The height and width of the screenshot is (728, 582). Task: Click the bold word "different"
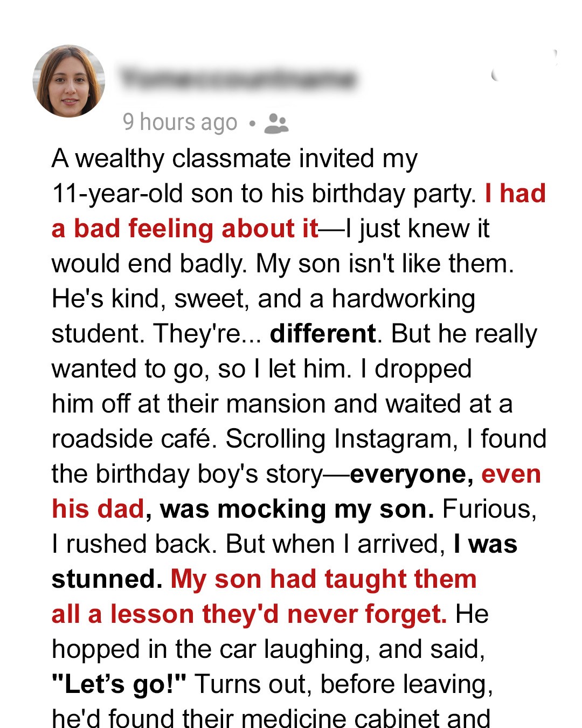pos(322,334)
